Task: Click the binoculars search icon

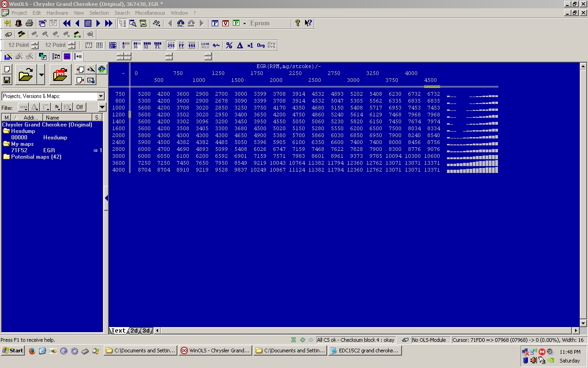Action: [181, 23]
